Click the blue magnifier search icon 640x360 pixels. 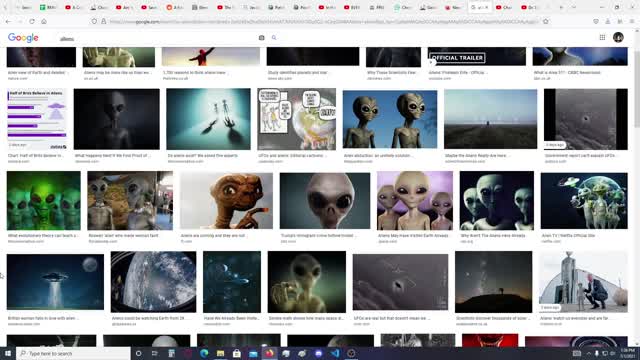[x=274, y=38]
